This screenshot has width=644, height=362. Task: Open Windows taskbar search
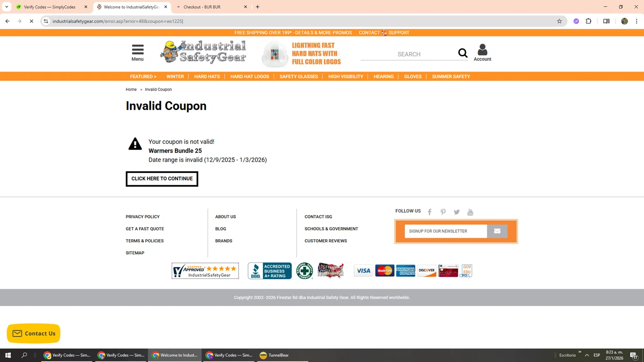point(24,355)
